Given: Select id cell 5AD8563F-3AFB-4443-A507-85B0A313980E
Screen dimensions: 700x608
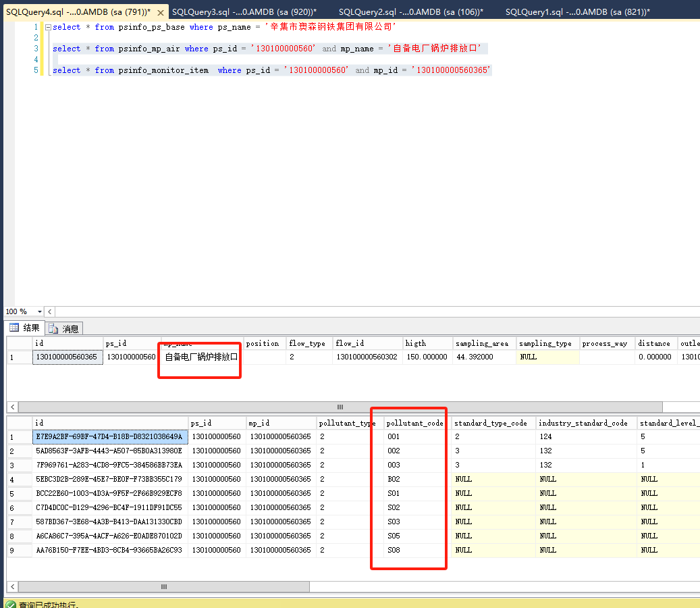Looking at the screenshot, I should (x=110, y=451).
